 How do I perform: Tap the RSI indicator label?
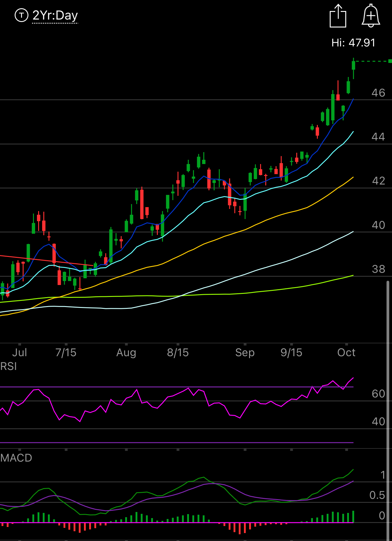[9, 366]
